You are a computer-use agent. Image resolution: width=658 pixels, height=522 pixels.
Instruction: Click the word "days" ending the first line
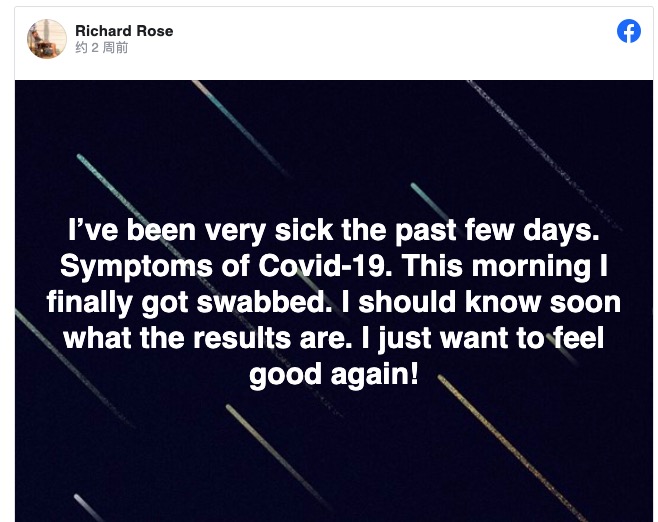click(561, 230)
